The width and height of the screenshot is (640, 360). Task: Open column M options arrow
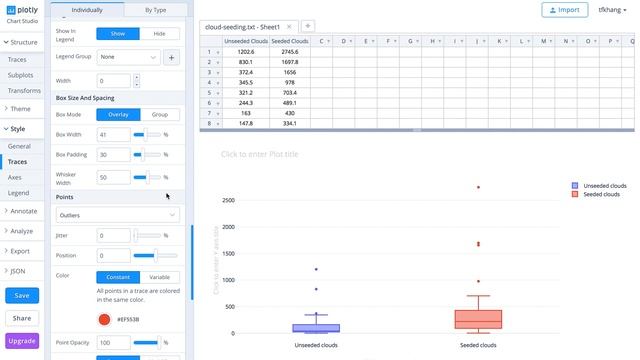tap(551, 41)
